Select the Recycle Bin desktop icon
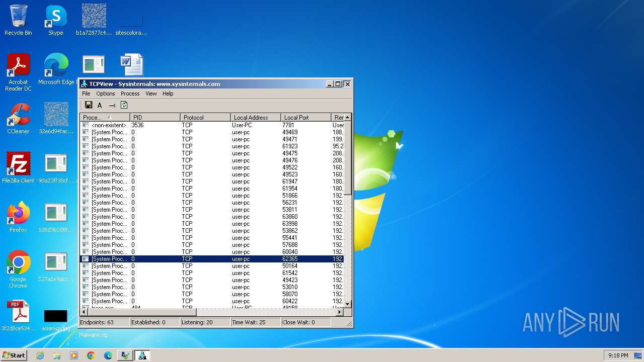The height and width of the screenshot is (362, 644). pos(18,20)
